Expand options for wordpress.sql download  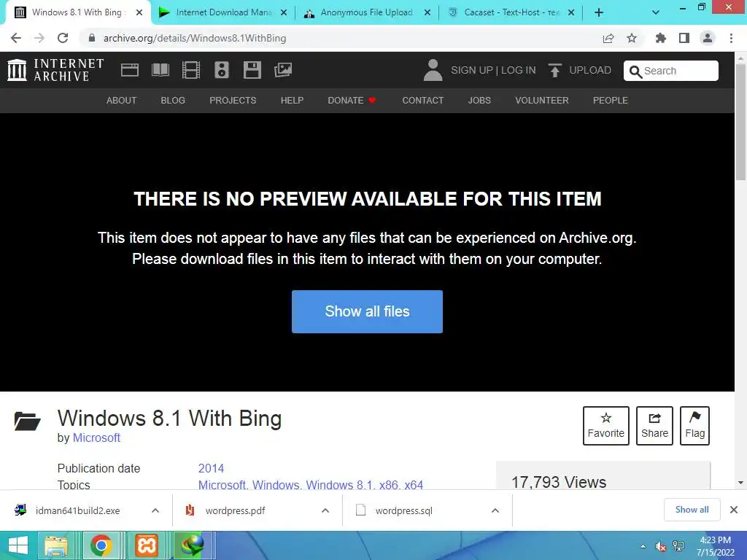(x=495, y=510)
